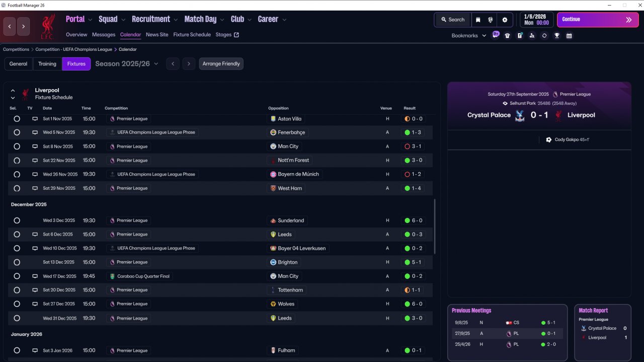Open the Season 2025/26 dropdown
The height and width of the screenshot is (362, 644).
click(x=127, y=64)
